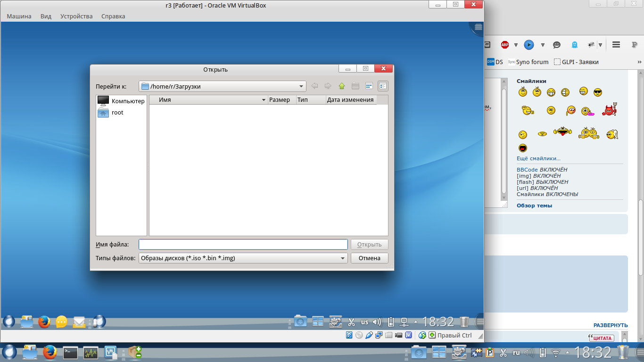Launch the host system monitor

click(91, 353)
